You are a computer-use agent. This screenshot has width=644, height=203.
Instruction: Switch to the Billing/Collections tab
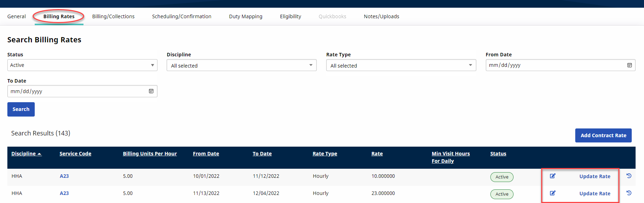[x=113, y=16]
